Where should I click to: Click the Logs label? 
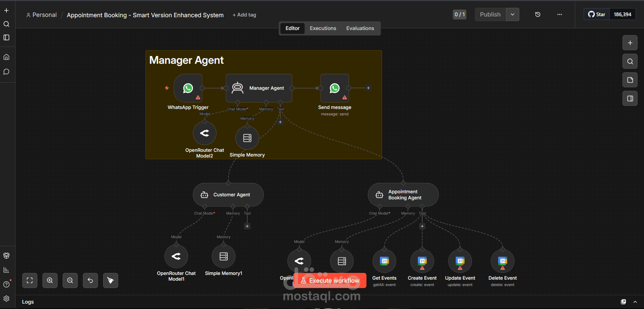pos(28,302)
